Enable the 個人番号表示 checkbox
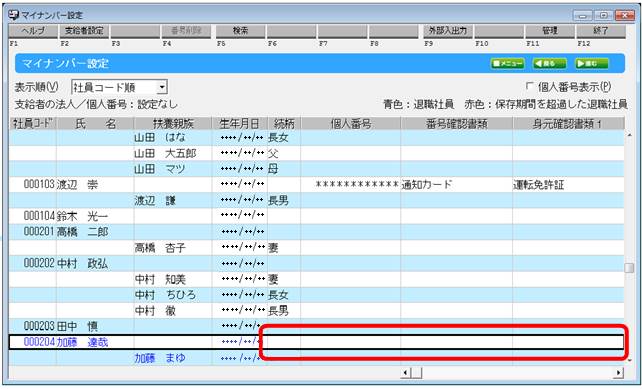Image resolution: width=642 pixels, height=389 pixels. click(530, 86)
